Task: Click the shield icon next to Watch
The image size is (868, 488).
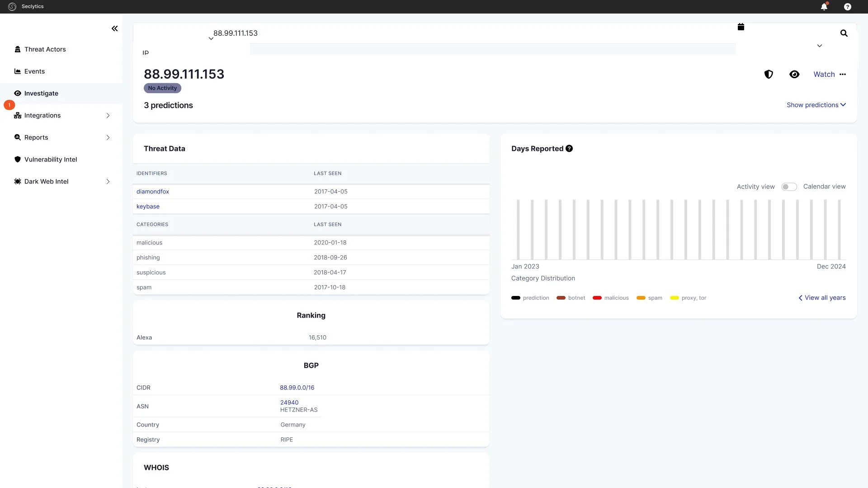Action: click(768, 75)
